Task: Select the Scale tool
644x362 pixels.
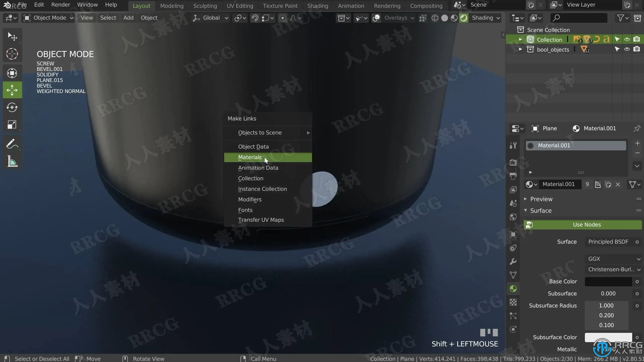Action: point(12,125)
